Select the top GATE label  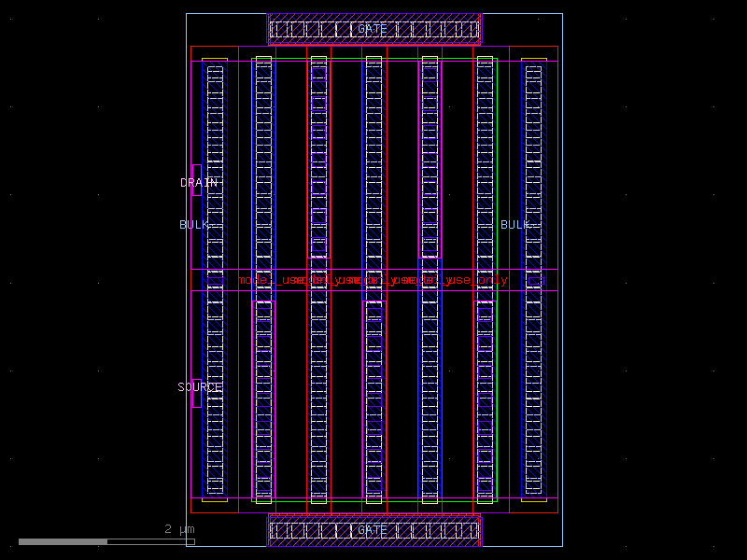click(x=372, y=30)
